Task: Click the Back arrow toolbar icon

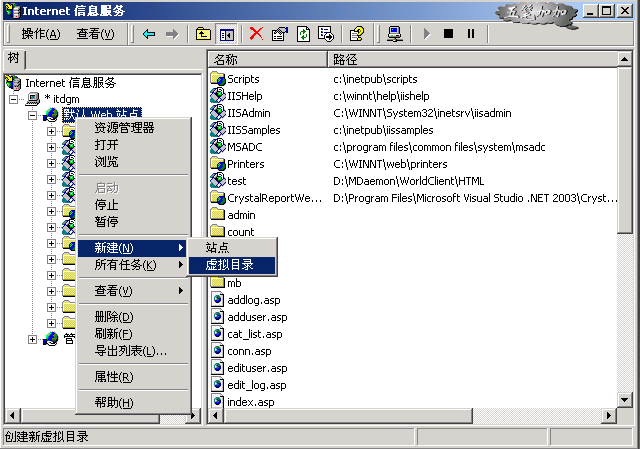Action: click(149, 34)
